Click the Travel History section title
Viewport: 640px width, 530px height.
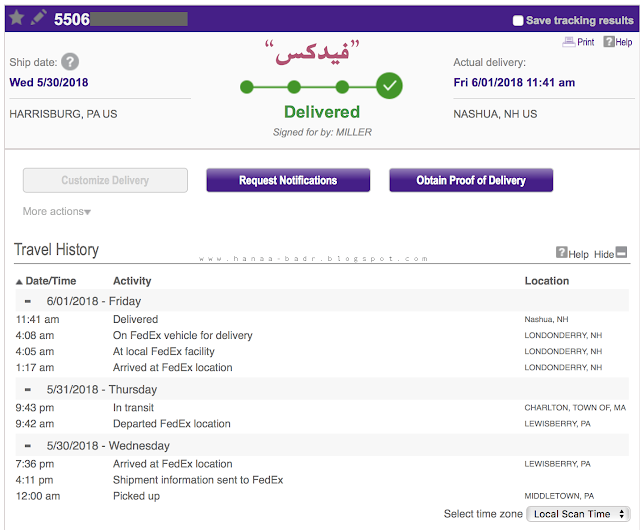[x=56, y=249]
